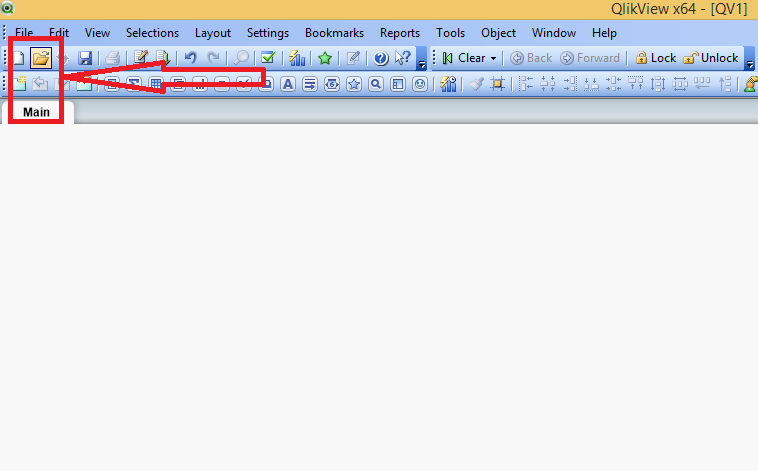Open the Reports menu

[400, 33]
